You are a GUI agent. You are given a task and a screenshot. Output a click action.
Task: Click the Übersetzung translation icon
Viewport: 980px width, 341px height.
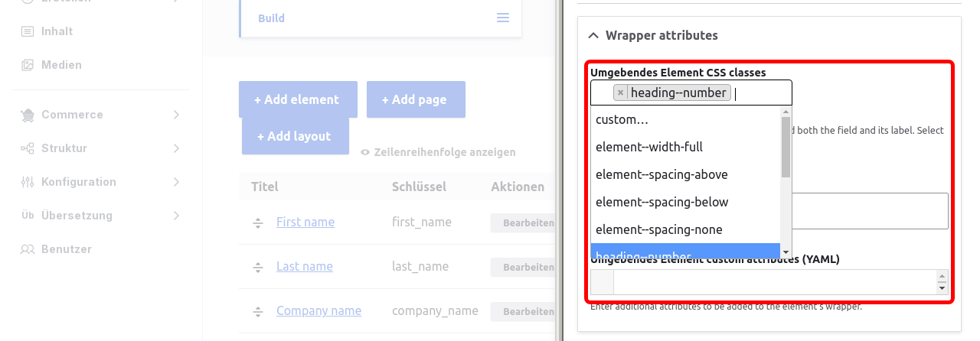[28, 216]
